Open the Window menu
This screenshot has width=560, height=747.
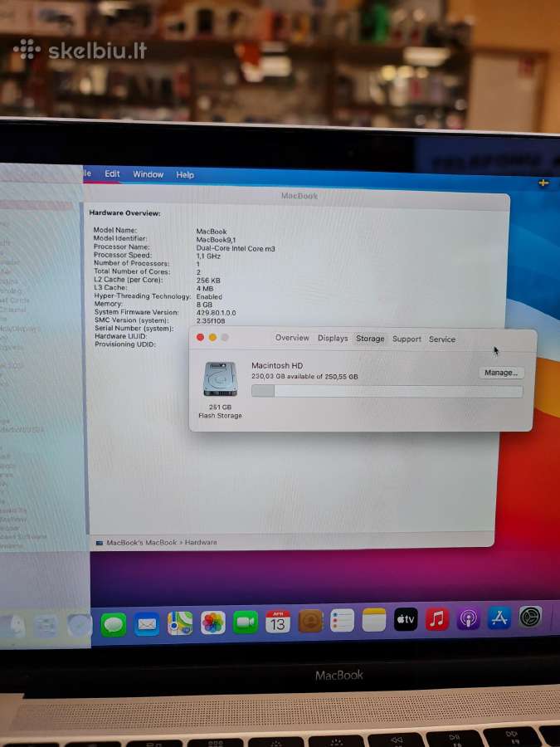[x=149, y=174]
